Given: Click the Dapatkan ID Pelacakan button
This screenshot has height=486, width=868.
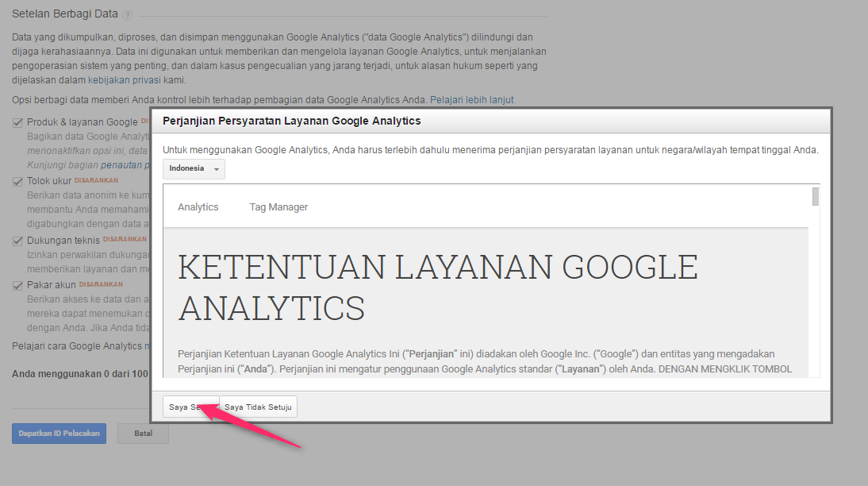Looking at the screenshot, I should (60, 434).
